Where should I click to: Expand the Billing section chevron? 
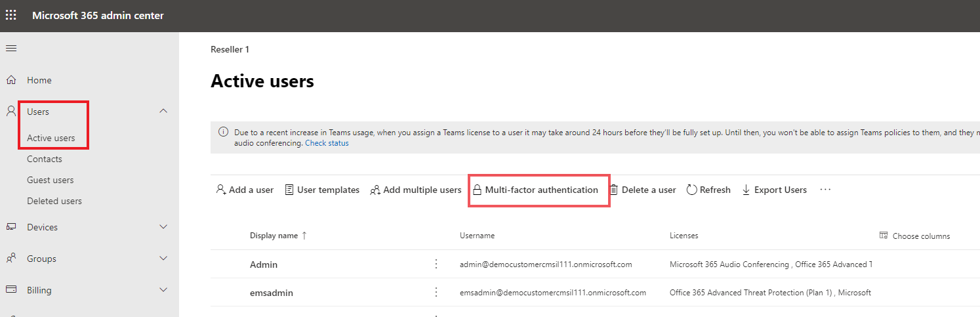(164, 290)
